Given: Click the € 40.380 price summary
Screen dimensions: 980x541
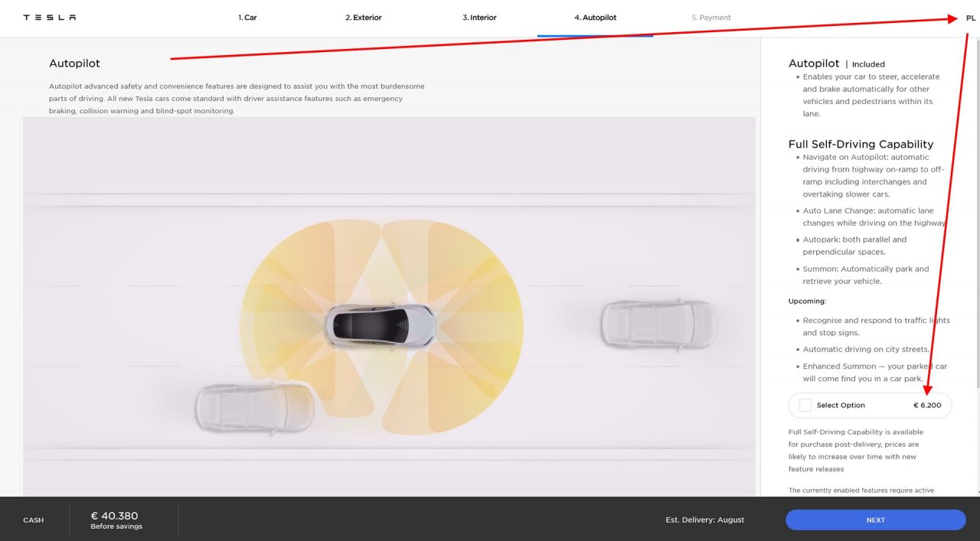Looking at the screenshot, I should (114, 516).
